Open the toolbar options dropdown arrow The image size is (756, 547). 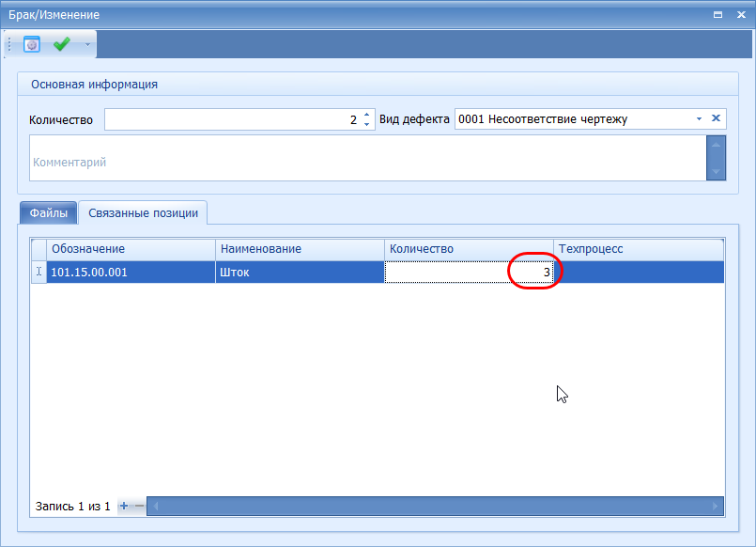point(87,44)
